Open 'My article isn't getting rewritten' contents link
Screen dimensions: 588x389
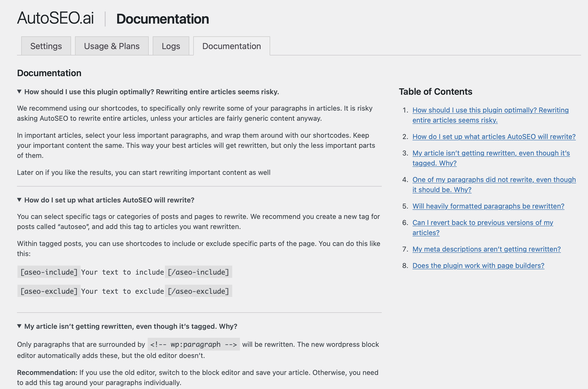(x=491, y=153)
